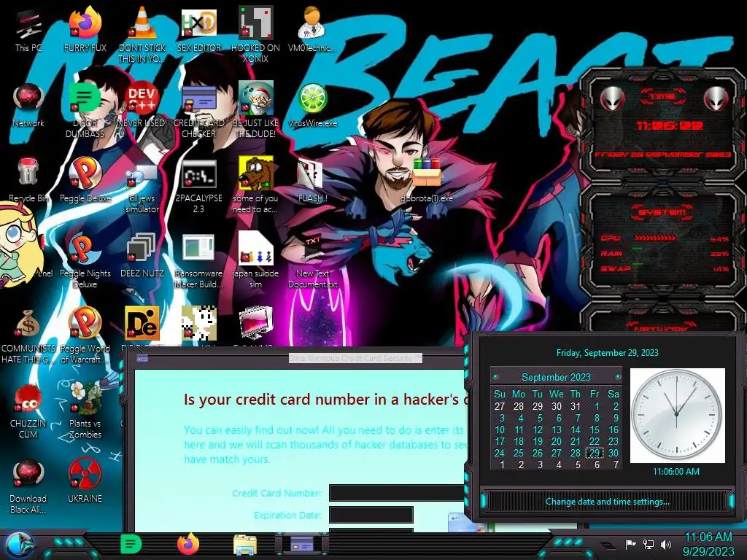Image resolution: width=747 pixels, height=560 pixels.
Task: Select September 11 in the calendar
Action: [519, 429]
